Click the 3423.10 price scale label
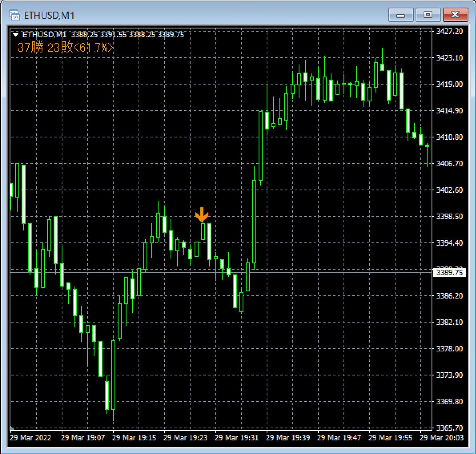 [x=450, y=58]
